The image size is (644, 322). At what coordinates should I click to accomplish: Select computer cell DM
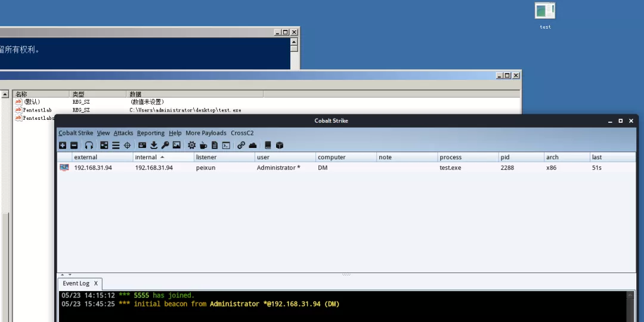[x=323, y=168]
